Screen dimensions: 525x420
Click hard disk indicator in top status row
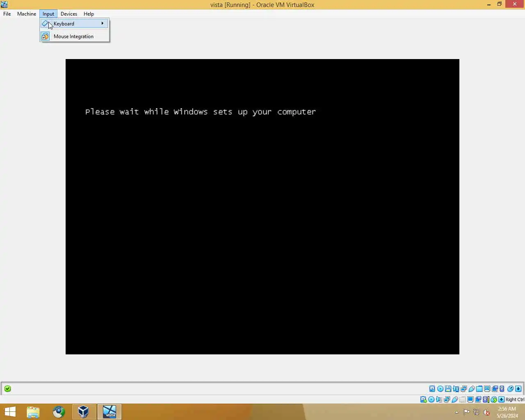click(x=432, y=388)
